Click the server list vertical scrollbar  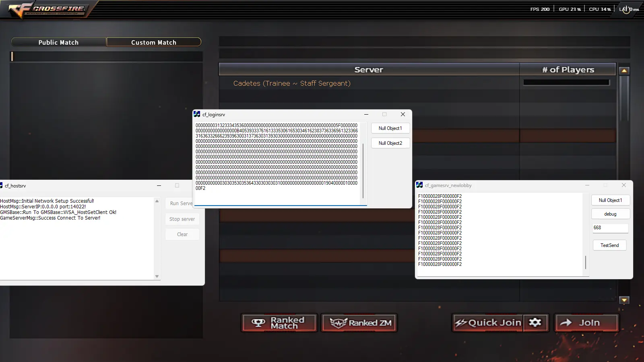[x=624, y=99]
